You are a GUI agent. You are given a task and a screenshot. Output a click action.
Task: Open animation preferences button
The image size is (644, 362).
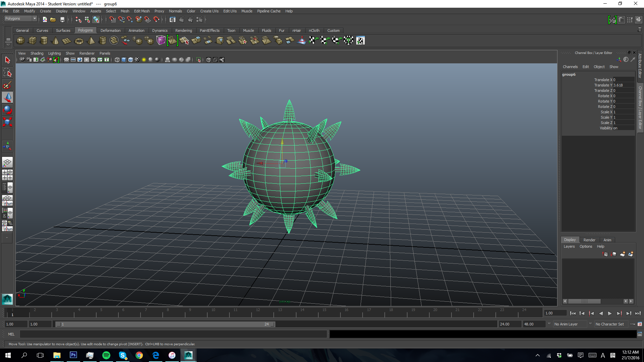click(640, 324)
